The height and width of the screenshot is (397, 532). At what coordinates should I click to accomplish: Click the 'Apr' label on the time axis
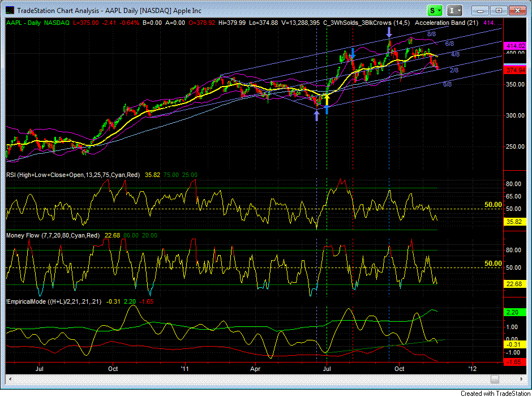(255, 369)
